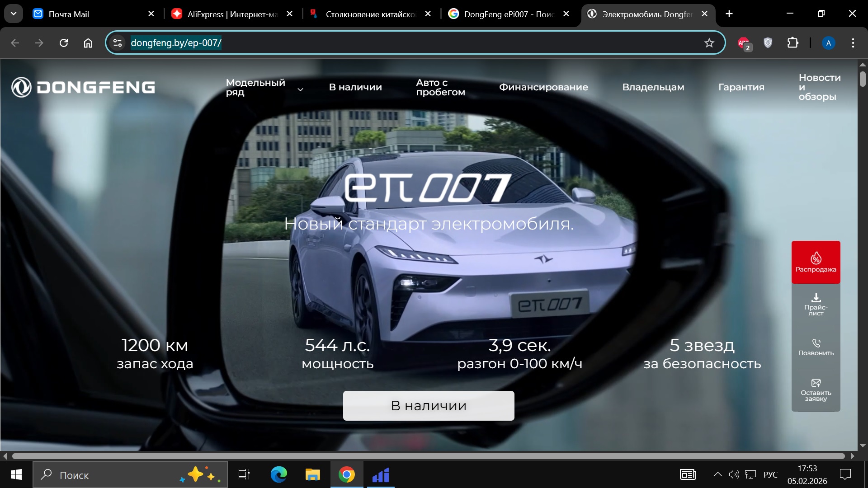Launch Microsoft Edge from the taskbar
868x488 pixels.
(x=278, y=474)
